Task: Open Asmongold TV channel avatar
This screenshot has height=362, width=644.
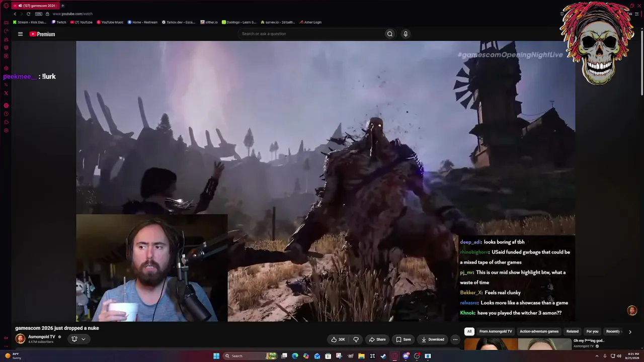Action: pyautogui.click(x=20, y=339)
